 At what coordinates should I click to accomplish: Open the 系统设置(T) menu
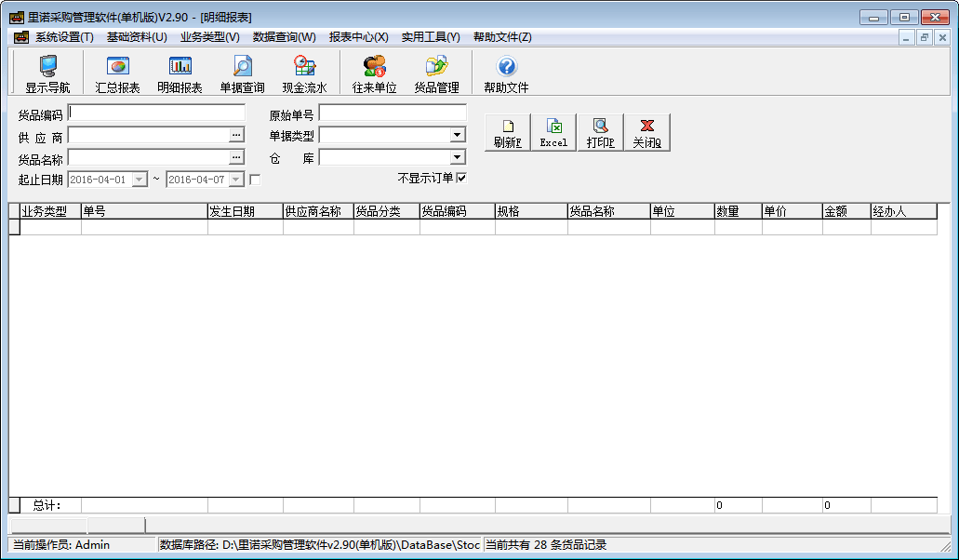[64, 37]
